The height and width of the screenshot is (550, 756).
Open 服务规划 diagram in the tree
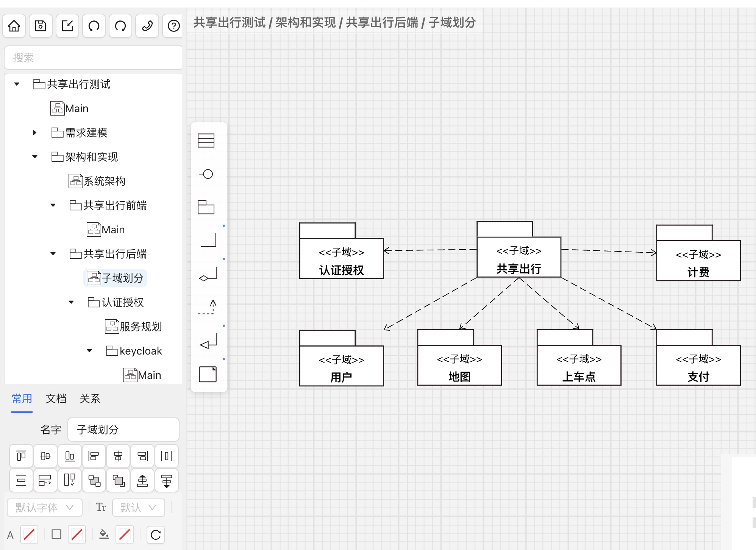pyautogui.click(x=133, y=327)
